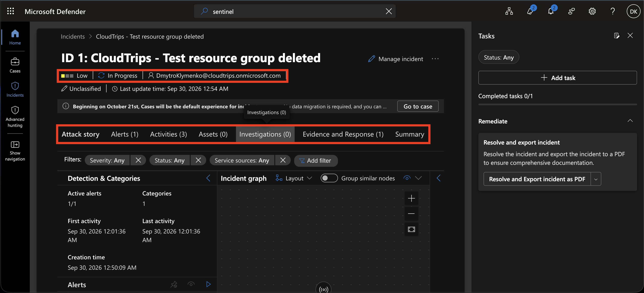Collapse the incident graph side panel chevron

pos(438,178)
